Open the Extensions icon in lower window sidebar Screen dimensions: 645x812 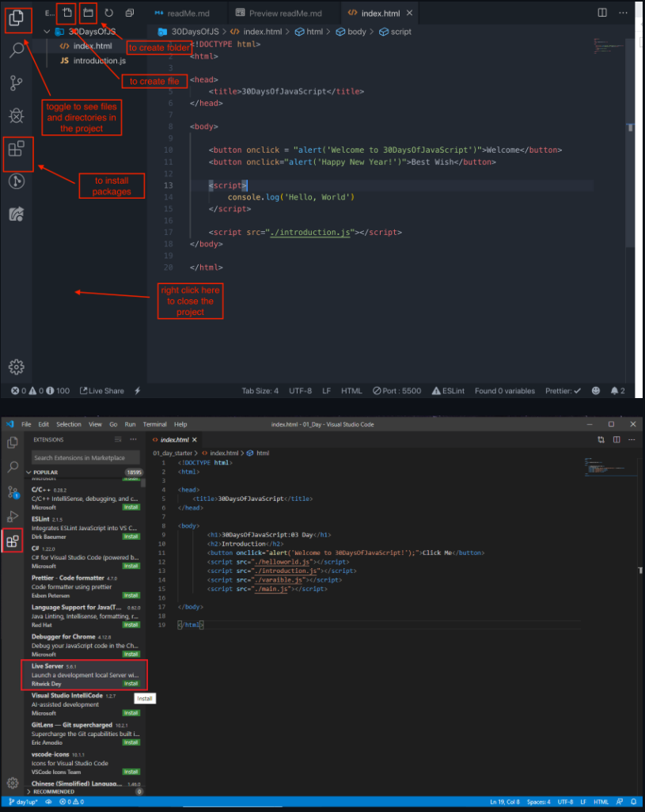pos(13,541)
